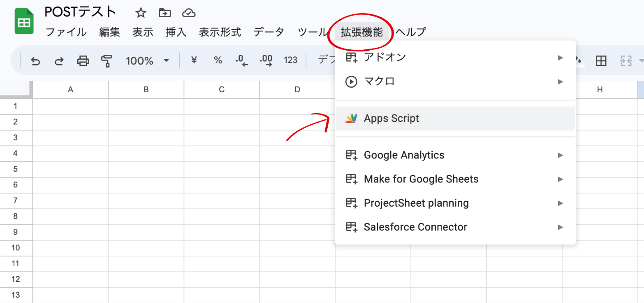Select column B header

pyautogui.click(x=146, y=89)
